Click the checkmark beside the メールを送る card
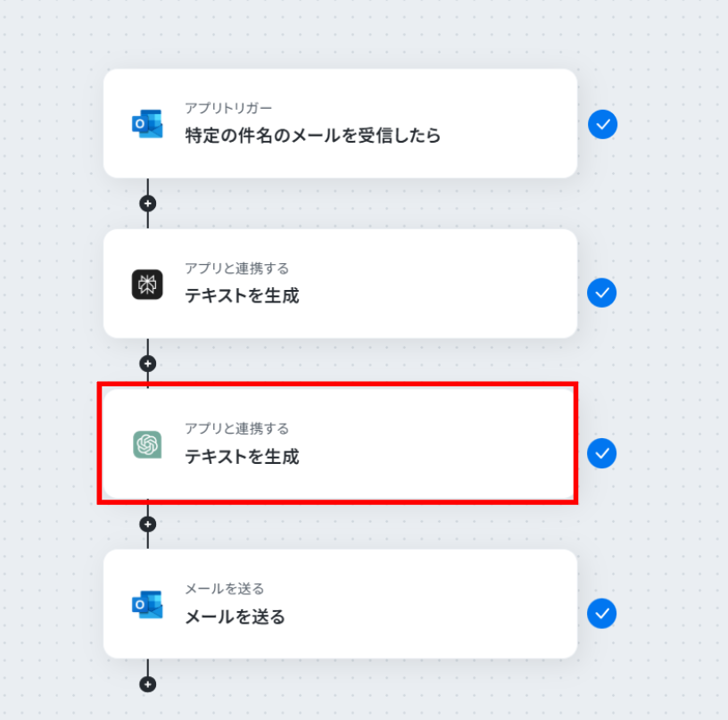This screenshot has height=720, width=728. (601, 614)
